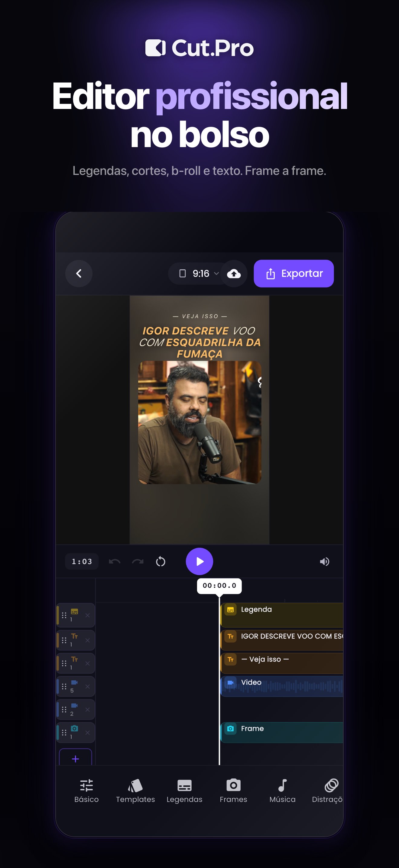The image size is (399, 868).
Task: Click the redo arrow
Action: point(138,561)
